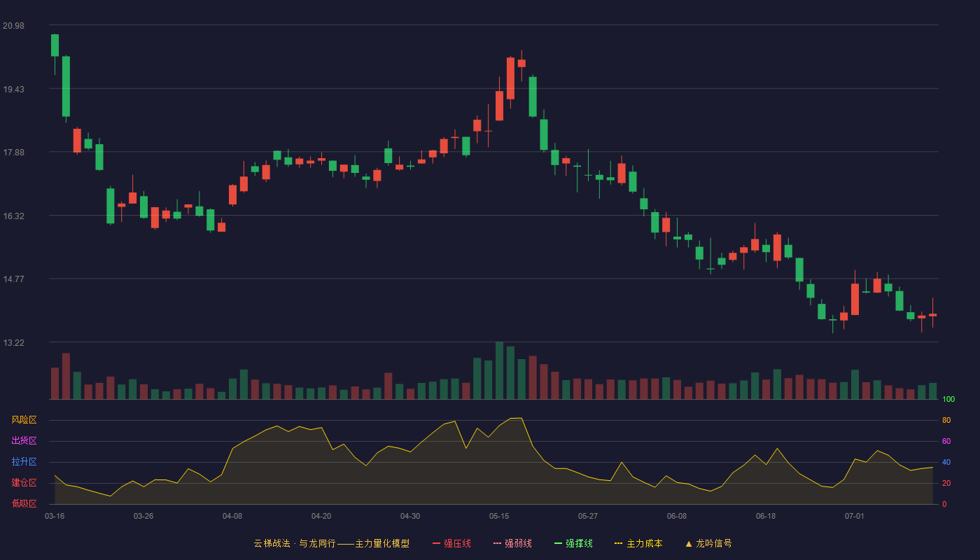Screen dimensions: 980x560
Task: Toggle the 强撑线 legend entry
Action: pos(573,543)
